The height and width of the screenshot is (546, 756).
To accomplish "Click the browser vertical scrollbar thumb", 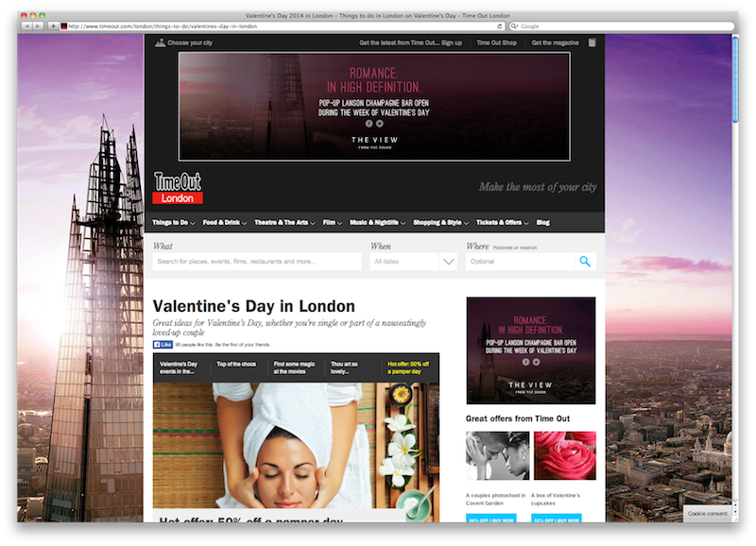I will coord(735,79).
